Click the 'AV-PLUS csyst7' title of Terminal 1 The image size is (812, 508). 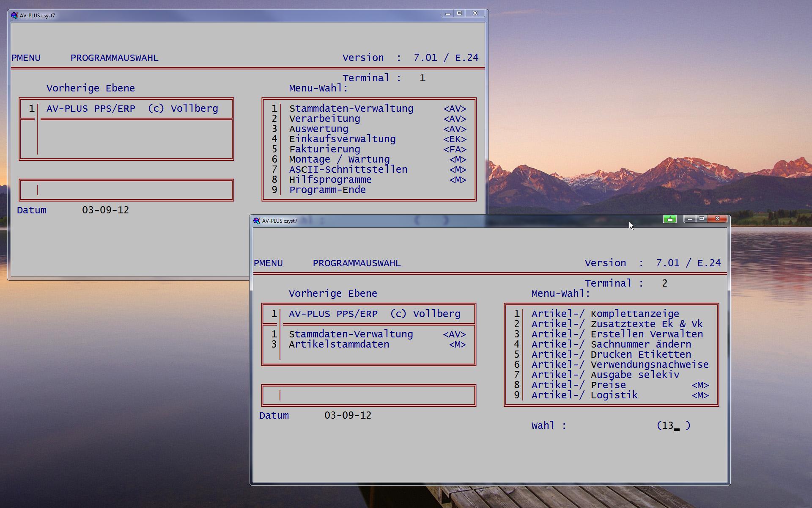pos(38,16)
